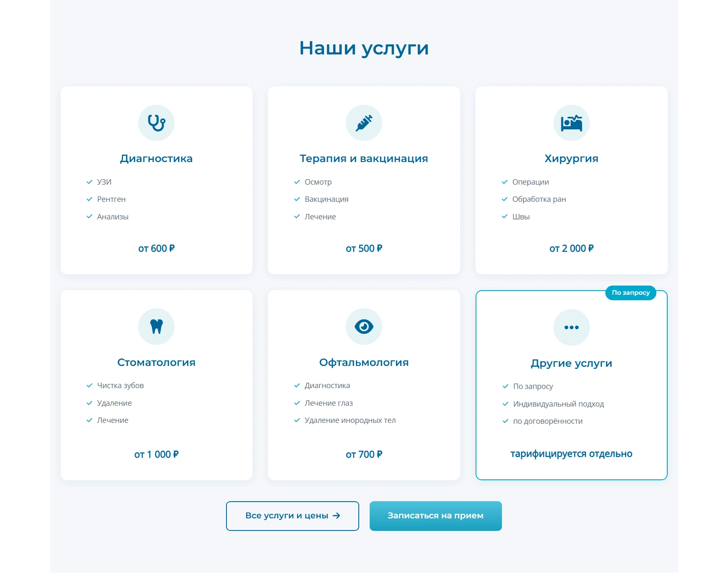
Task: Click the hospital bed icon for Хирургия
Action: [571, 123]
